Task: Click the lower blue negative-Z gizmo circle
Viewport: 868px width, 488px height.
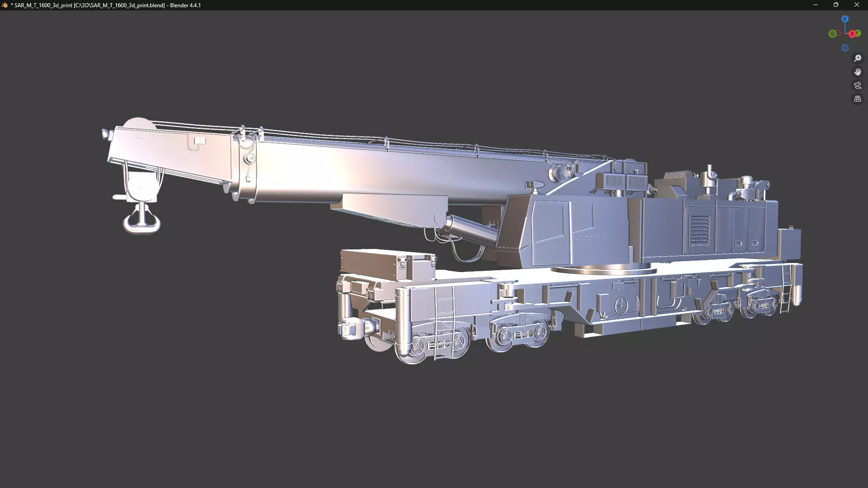Action: 845,48
